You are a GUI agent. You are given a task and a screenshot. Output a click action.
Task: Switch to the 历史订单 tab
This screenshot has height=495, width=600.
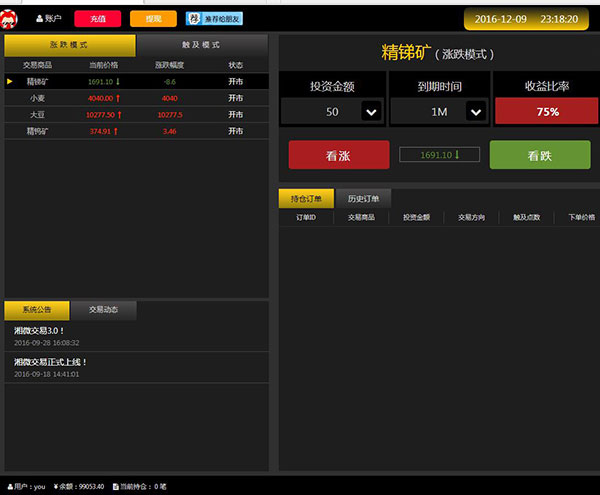[363, 199]
